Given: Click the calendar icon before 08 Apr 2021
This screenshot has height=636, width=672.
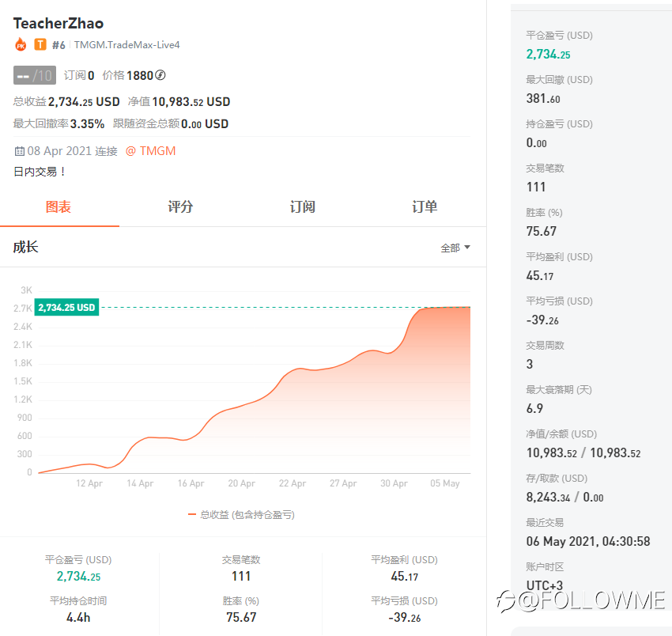Looking at the screenshot, I should click(x=19, y=151).
